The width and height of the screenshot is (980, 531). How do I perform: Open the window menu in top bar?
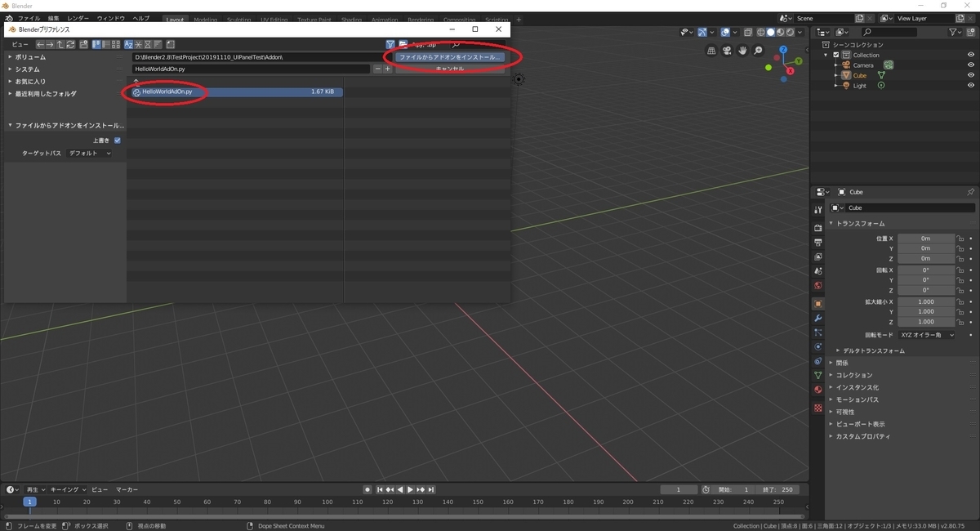click(110, 18)
